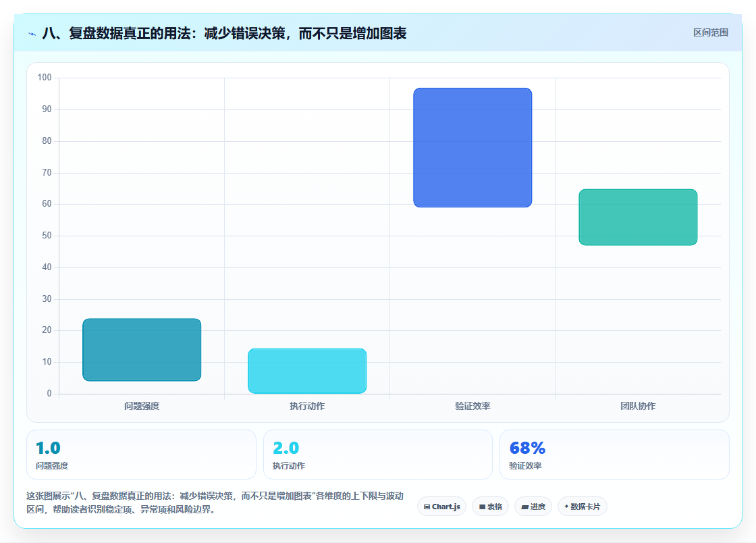Open the 68% 验证效率 data card
Viewport: 756px width, 543px height.
(x=614, y=455)
